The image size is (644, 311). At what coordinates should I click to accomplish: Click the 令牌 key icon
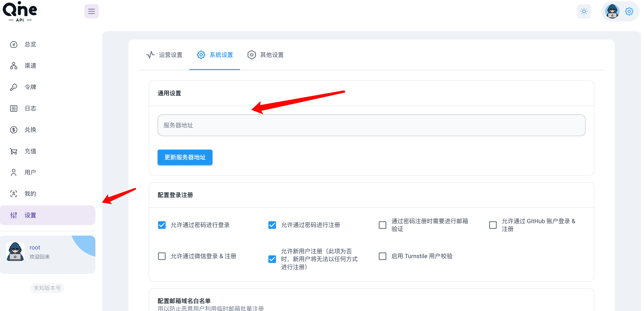[14, 87]
